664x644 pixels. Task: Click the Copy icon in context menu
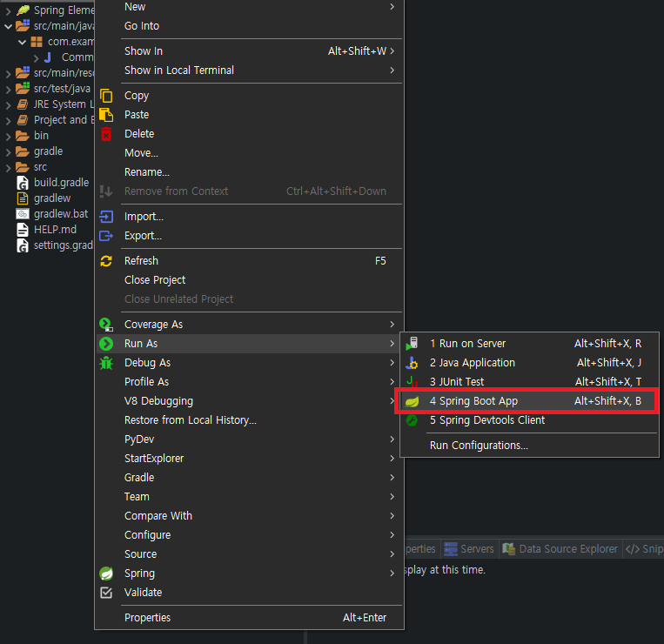coord(106,96)
